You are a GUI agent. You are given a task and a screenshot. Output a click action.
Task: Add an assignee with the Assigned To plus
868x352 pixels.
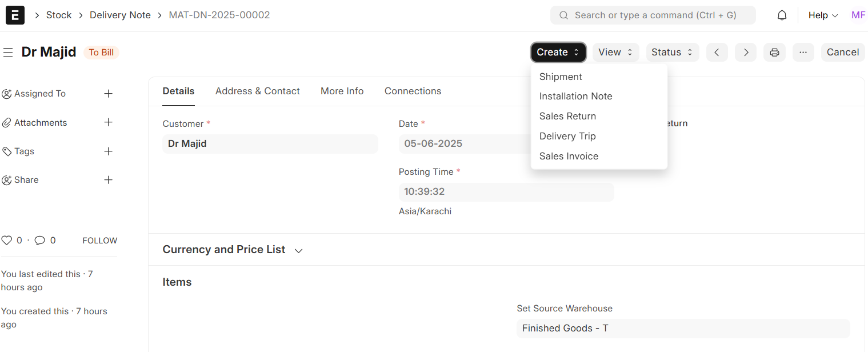[x=109, y=93]
